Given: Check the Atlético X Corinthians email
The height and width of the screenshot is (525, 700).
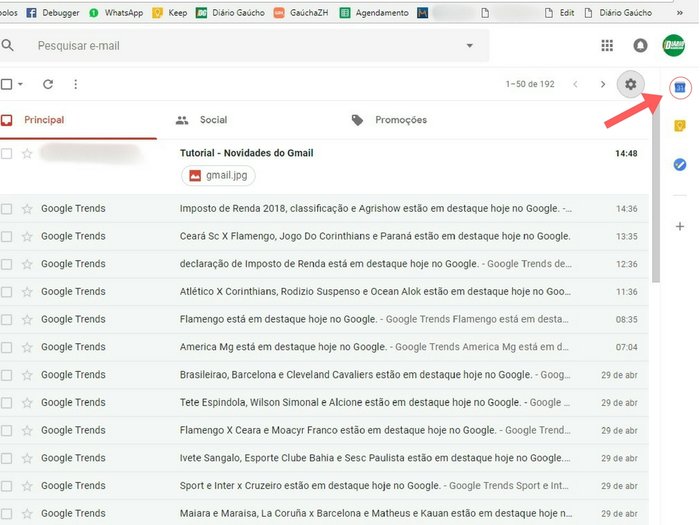Looking at the screenshot, I should pos(6,292).
